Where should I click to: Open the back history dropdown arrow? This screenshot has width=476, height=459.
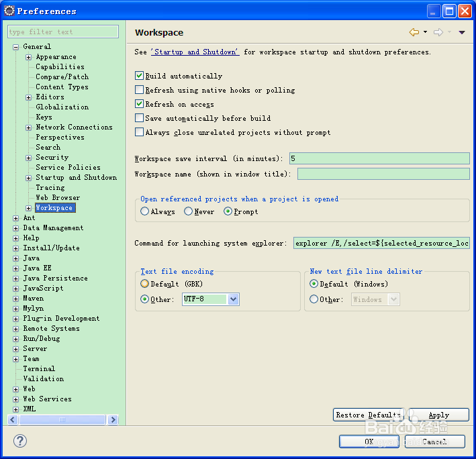pyautogui.click(x=425, y=32)
